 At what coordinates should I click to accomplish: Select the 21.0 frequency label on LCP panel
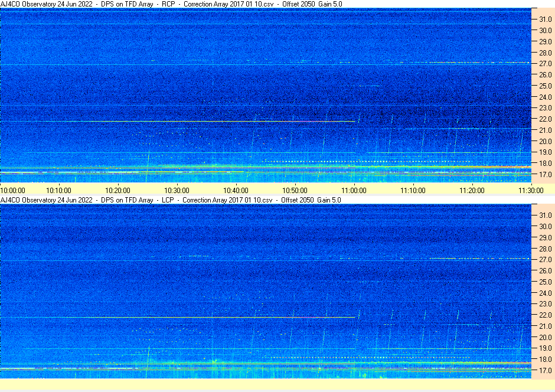(x=545, y=326)
